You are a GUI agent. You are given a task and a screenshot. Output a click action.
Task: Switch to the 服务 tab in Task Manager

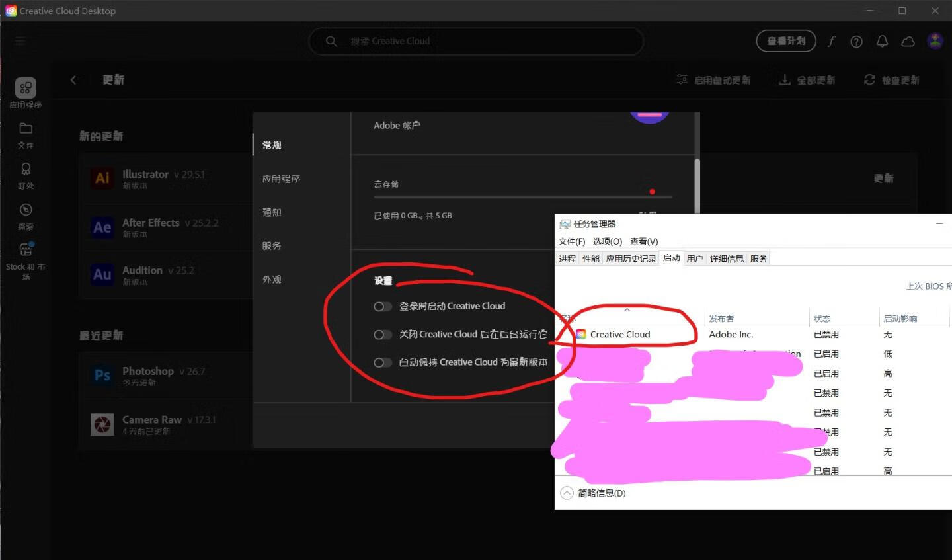(x=759, y=259)
